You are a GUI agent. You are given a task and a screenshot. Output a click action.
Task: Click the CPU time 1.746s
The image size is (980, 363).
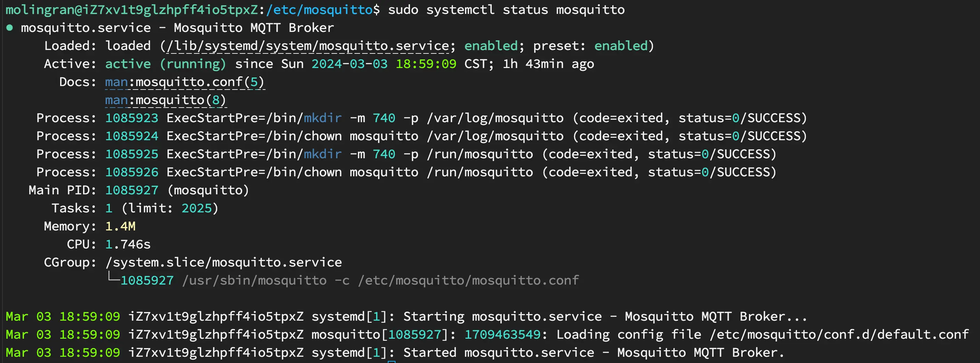point(128,244)
